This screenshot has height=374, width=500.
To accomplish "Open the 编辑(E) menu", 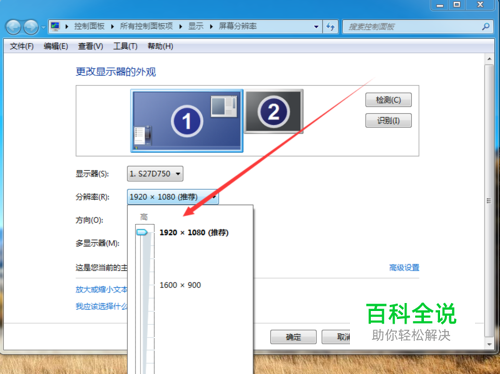I will 56,46.
